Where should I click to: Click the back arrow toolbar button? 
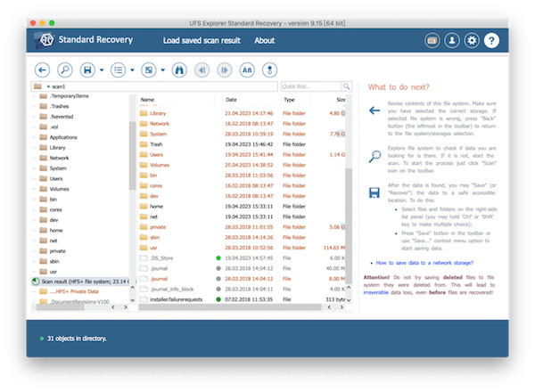coord(42,70)
